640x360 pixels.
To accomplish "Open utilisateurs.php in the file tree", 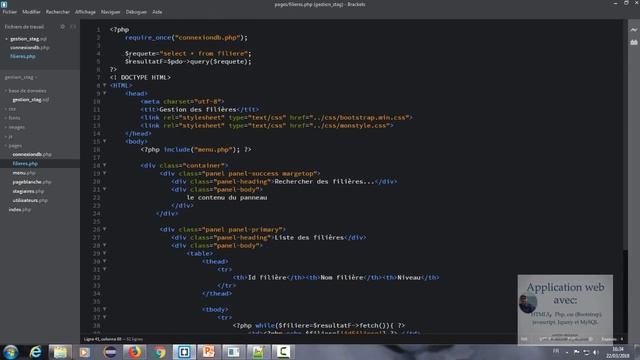I will coord(30,200).
